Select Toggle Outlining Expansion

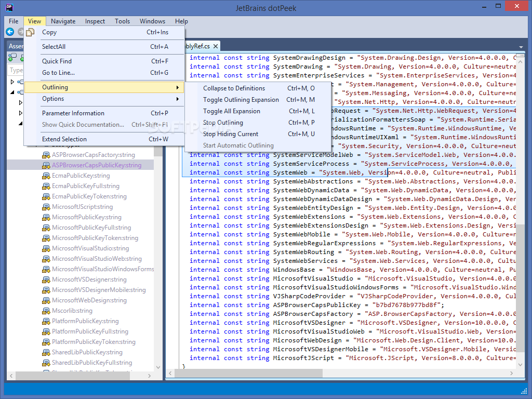tap(258, 100)
